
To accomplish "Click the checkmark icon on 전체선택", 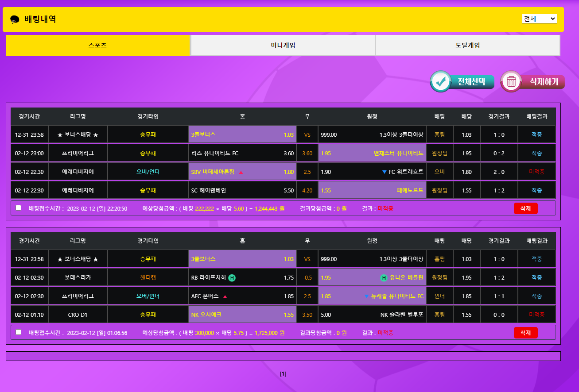I will click(x=441, y=82).
